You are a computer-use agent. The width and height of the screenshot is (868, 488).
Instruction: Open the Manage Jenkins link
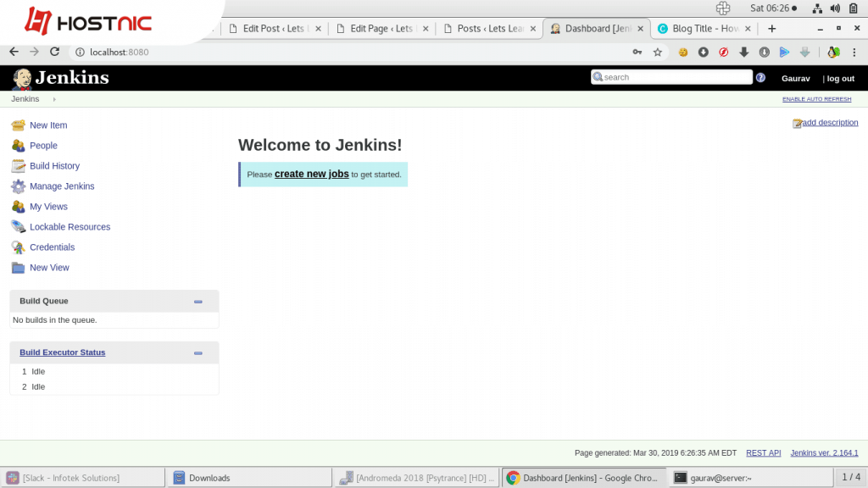[x=62, y=186]
